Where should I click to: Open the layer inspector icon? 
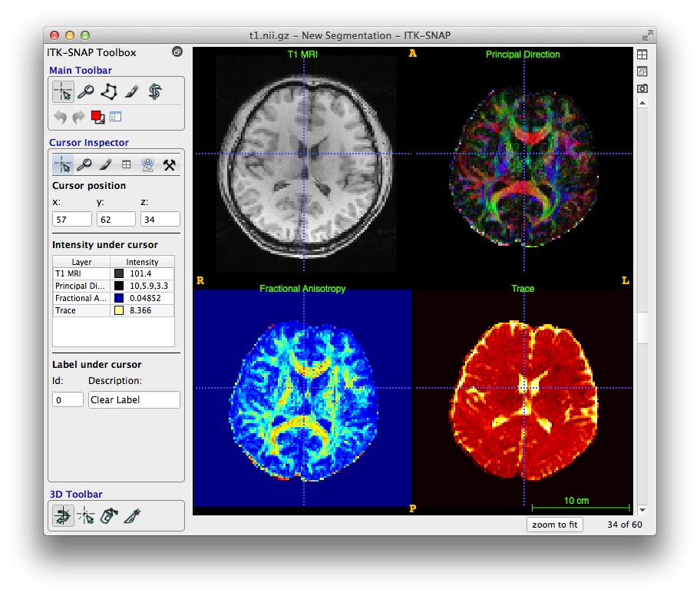[116, 117]
